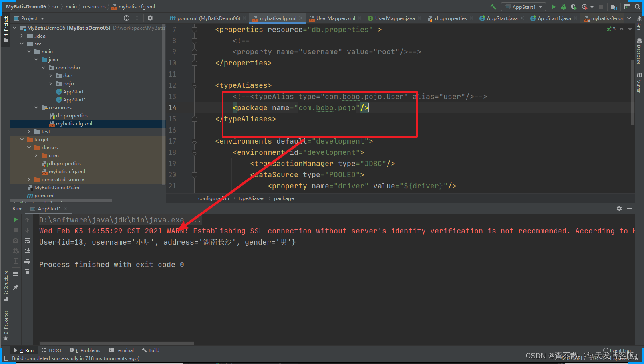Open Search Everywhere with the magnifier icon
Viewport: 644px width, 364px height.
click(637, 7)
